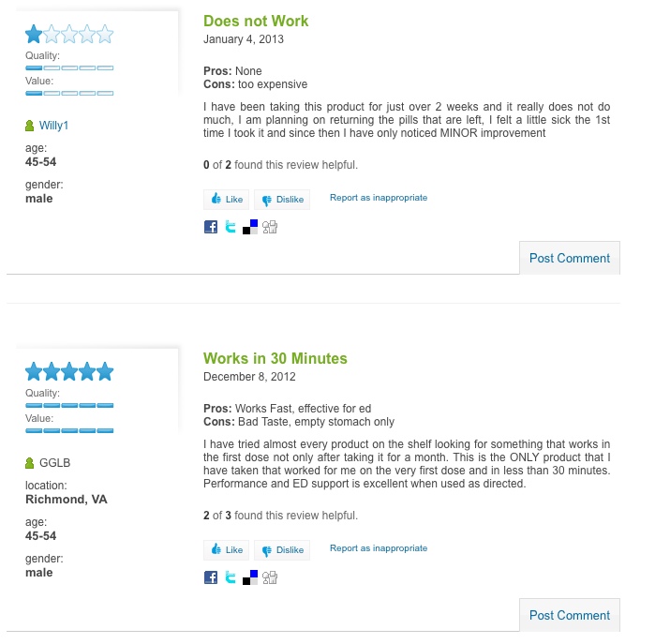Click the green user icon beside Willy1
Image resolution: width=655 pixels, height=644 pixels.
pos(30,126)
